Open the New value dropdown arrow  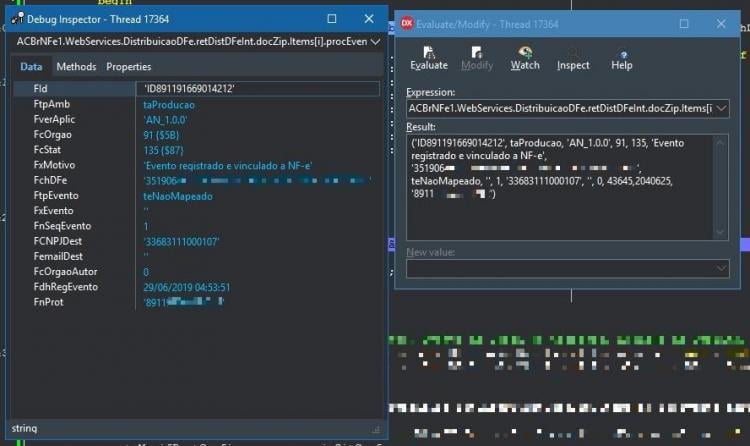pyautogui.click(x=721, y=269)
